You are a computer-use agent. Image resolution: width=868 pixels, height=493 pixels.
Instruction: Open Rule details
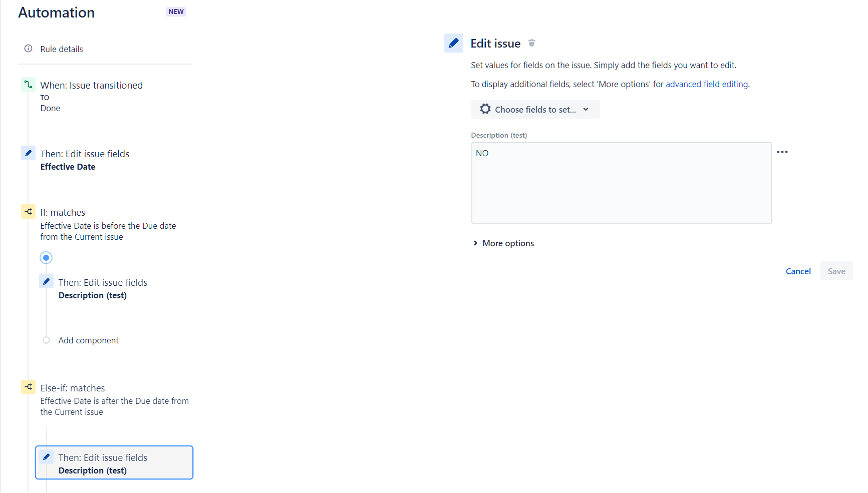coord(61,49)
